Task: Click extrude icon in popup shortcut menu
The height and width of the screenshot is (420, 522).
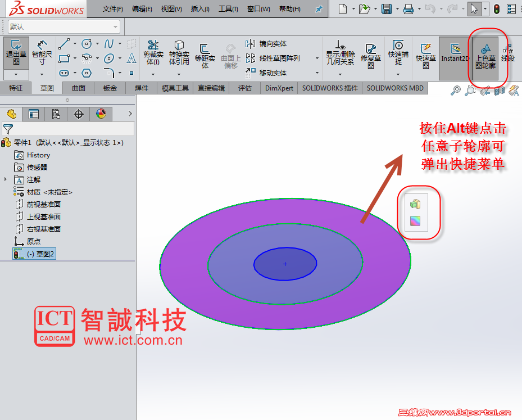Action: (415, 204)
